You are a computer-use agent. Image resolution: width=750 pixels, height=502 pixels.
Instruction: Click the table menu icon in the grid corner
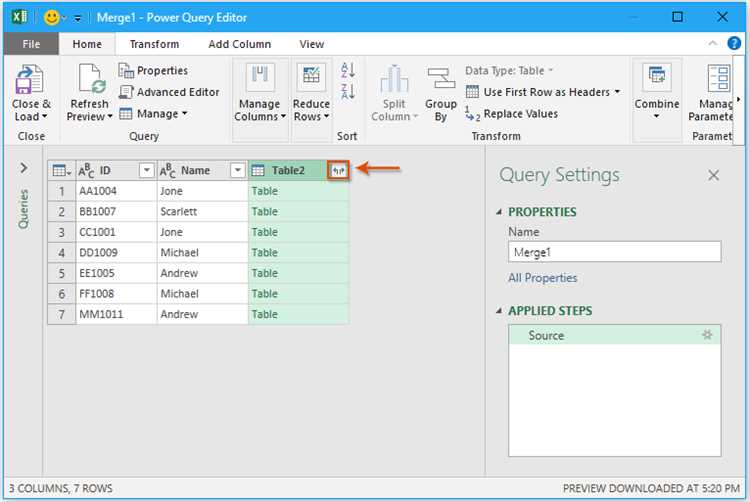point(61,171)
